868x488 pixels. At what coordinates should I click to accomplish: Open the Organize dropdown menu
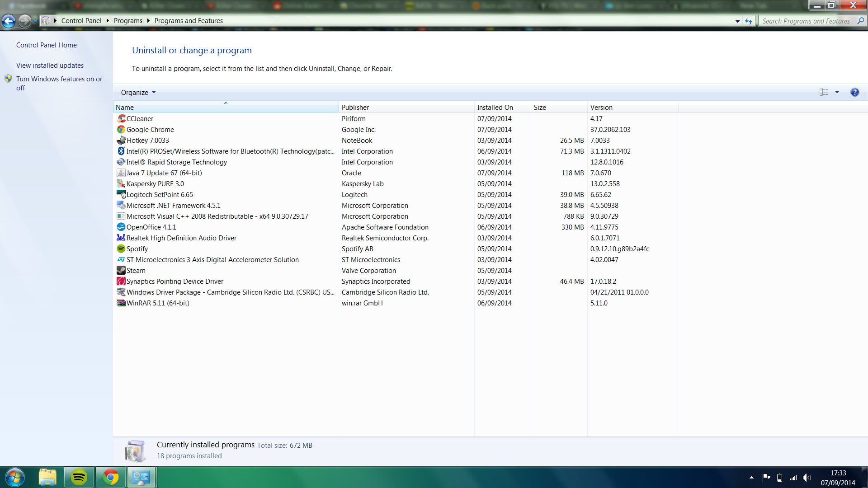[x=138, y=92]
